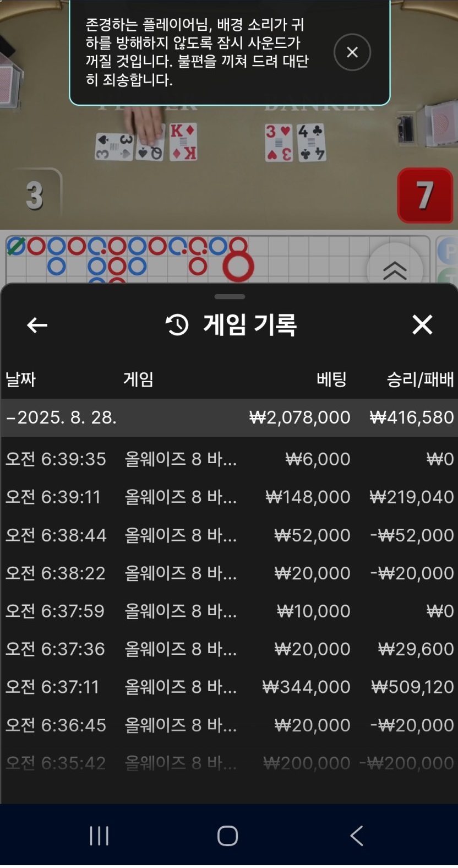This screenshot has width=458, height=868.
Task: View the 오전 6:37:36 round details
Action: pos(229,649)
